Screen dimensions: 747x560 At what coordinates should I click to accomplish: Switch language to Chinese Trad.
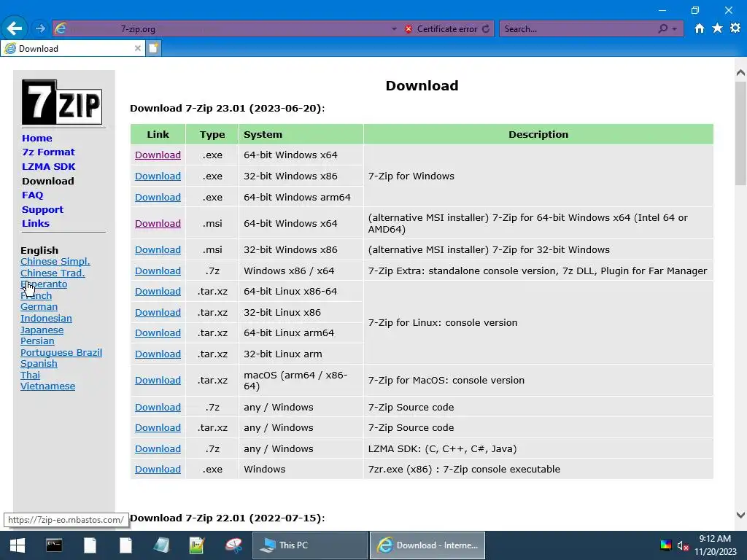(53, 273)
